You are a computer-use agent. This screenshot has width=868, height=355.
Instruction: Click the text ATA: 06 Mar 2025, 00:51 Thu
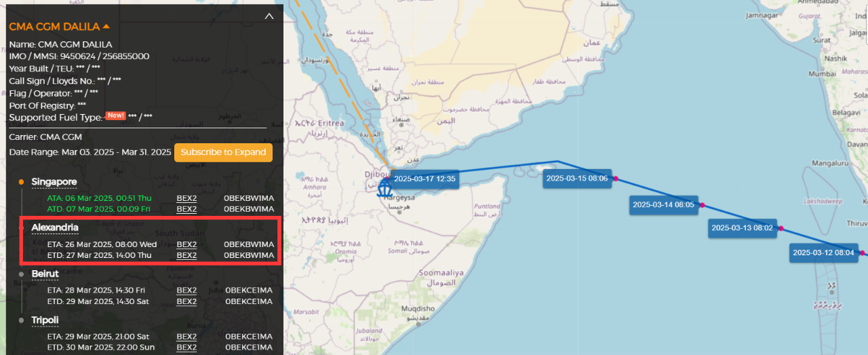pos(100,198)
